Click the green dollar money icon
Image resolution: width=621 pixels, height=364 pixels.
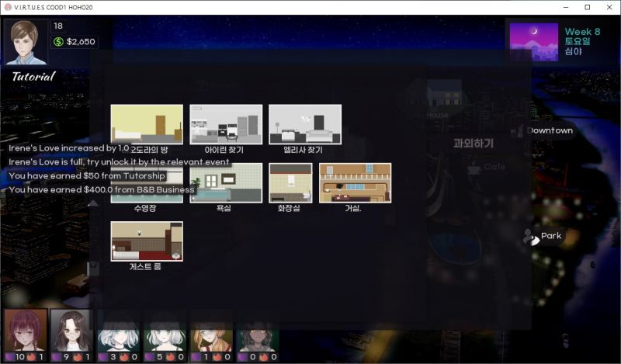(x=59, y=42)
